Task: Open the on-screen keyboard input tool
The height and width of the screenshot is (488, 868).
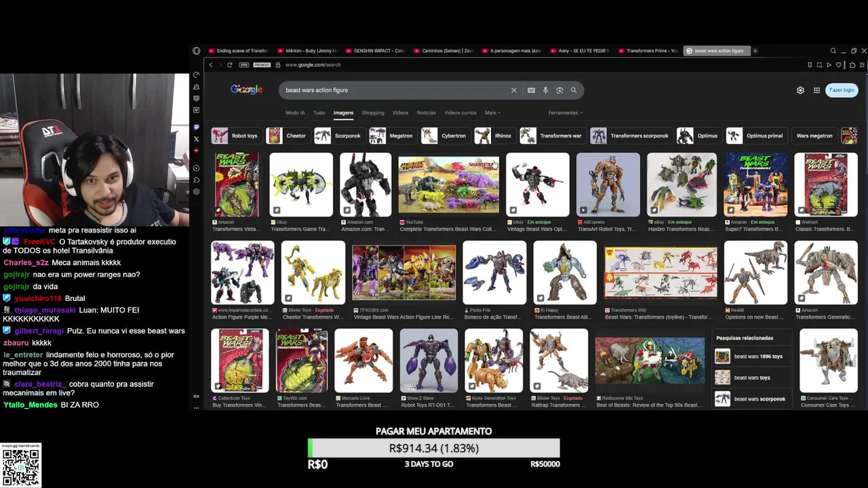Action: [531, 90]
